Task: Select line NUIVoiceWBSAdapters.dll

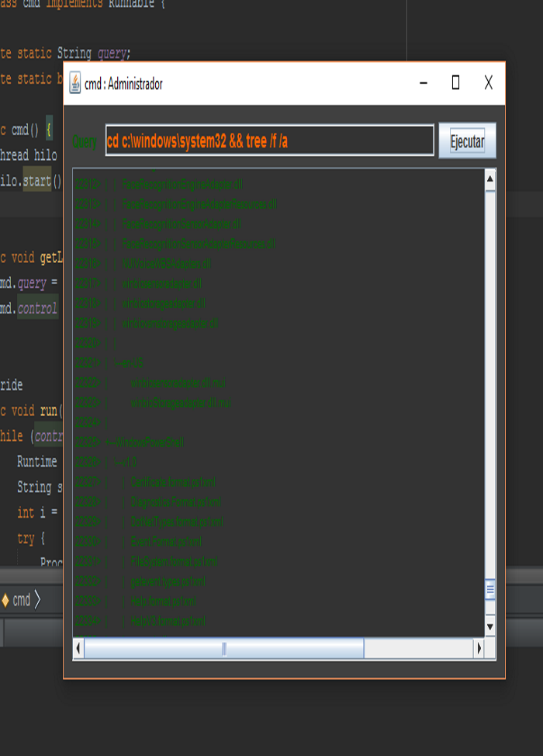Action: point(166,264)
